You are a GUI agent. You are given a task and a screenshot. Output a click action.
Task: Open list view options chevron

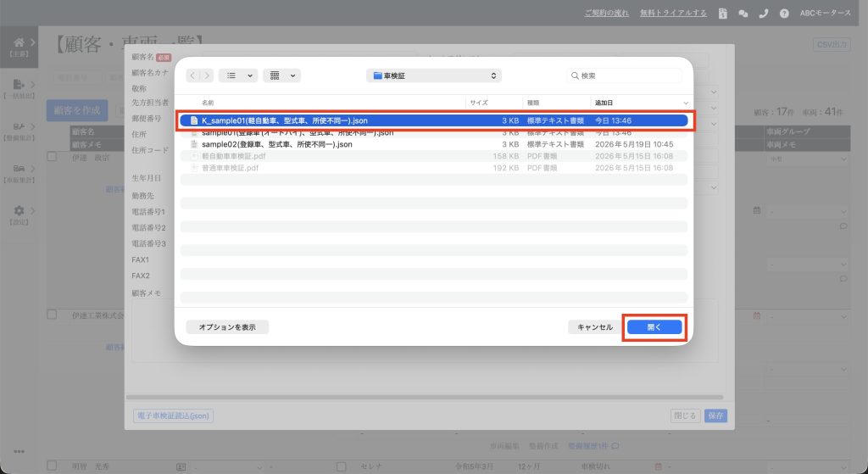250,75
